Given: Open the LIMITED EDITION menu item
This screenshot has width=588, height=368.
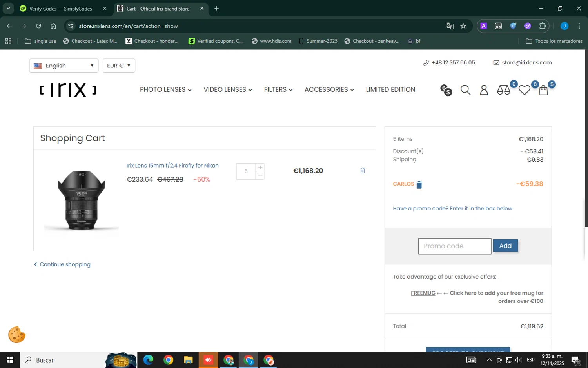Looking at the screenshot, I should point(390,89).
